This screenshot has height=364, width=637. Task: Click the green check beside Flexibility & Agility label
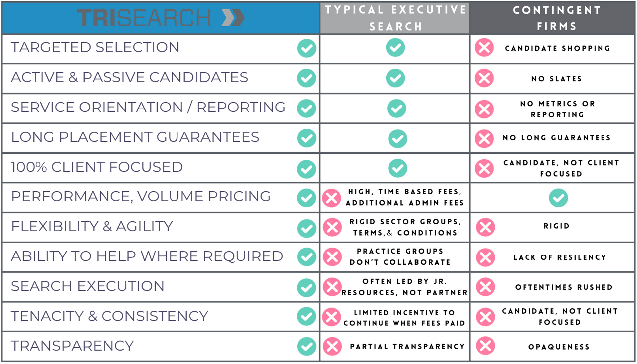coord(306,228)
